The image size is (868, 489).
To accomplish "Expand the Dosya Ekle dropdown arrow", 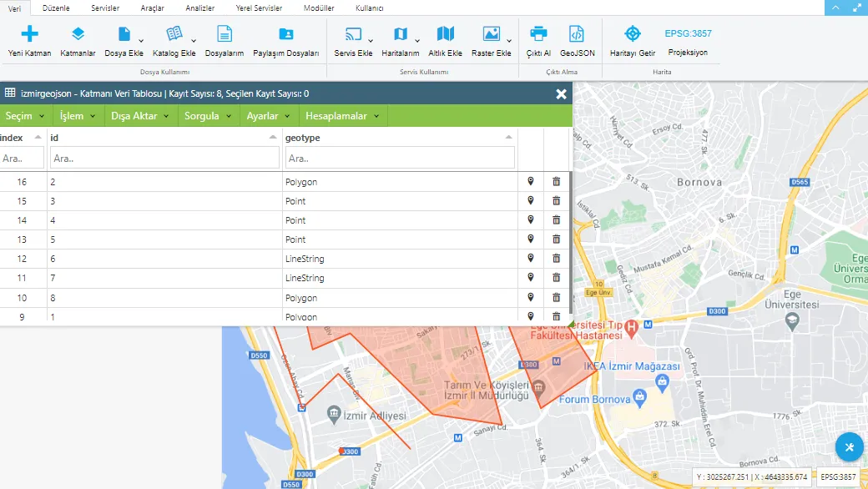I will 141,41.
